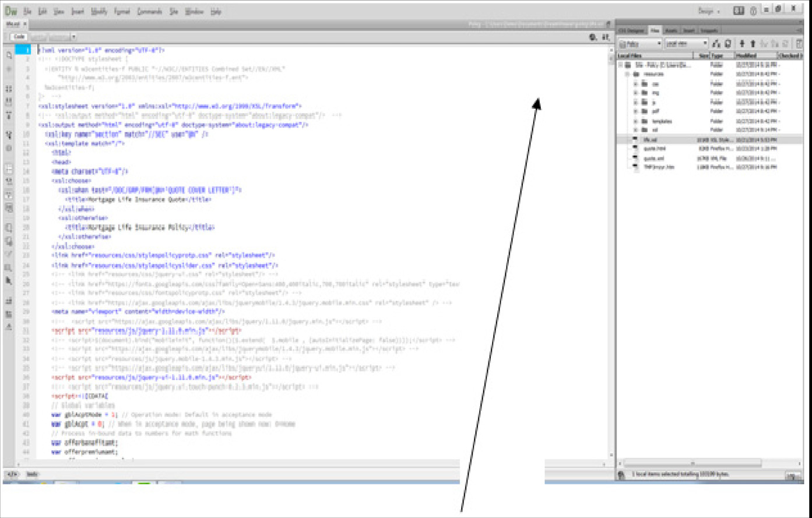Viewport: 812px width, 518px height.
Task: Click the Put Files up-arrow icon
Action: (753, 44)
